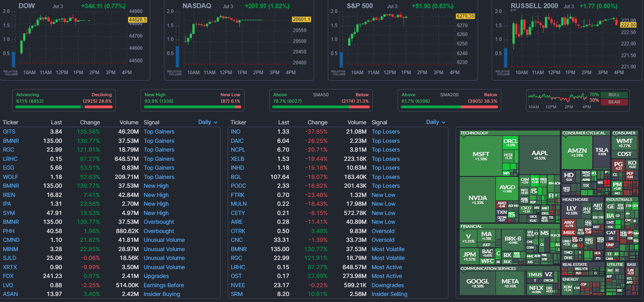
Task: Open the RUSSELL 2000 index chart
Action: pos(567,40)
